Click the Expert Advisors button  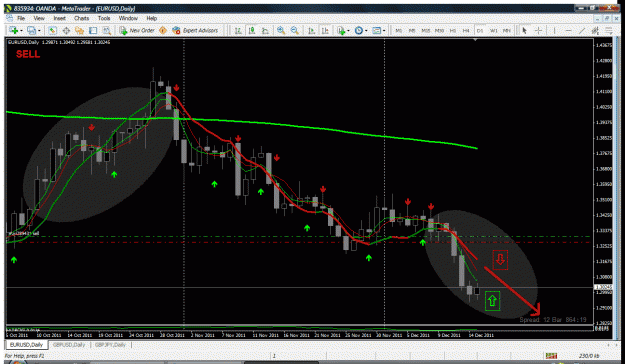point(195,30)
